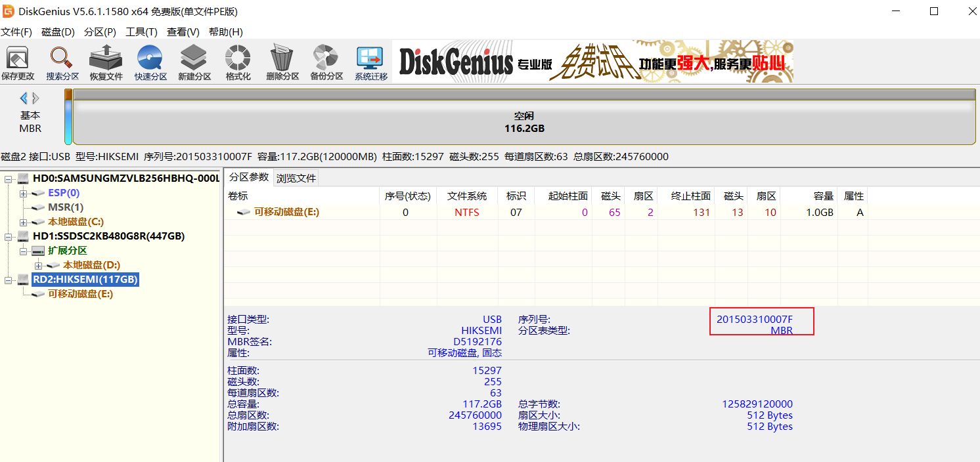Select the 可移动磁盘(E:) row in partition table

pos(286,212)
